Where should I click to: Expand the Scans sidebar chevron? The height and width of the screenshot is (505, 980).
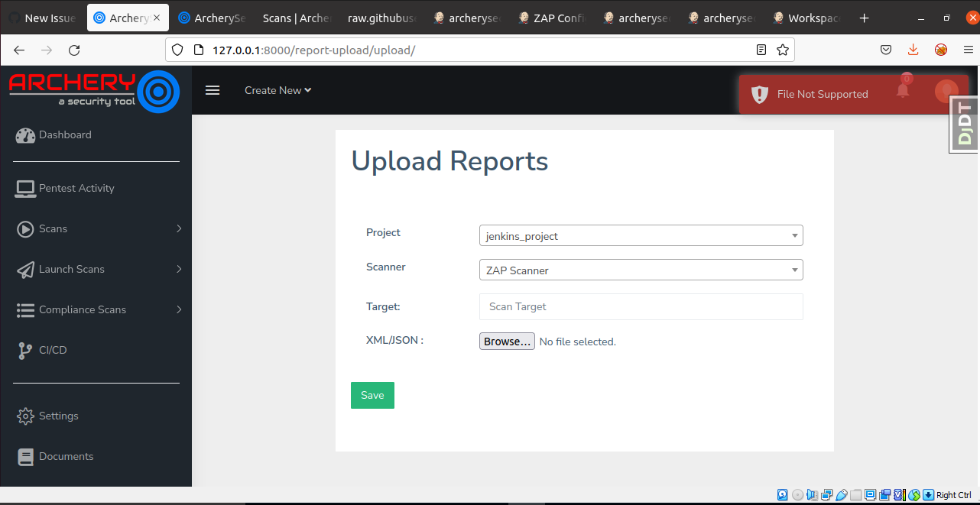click(179, 228)
